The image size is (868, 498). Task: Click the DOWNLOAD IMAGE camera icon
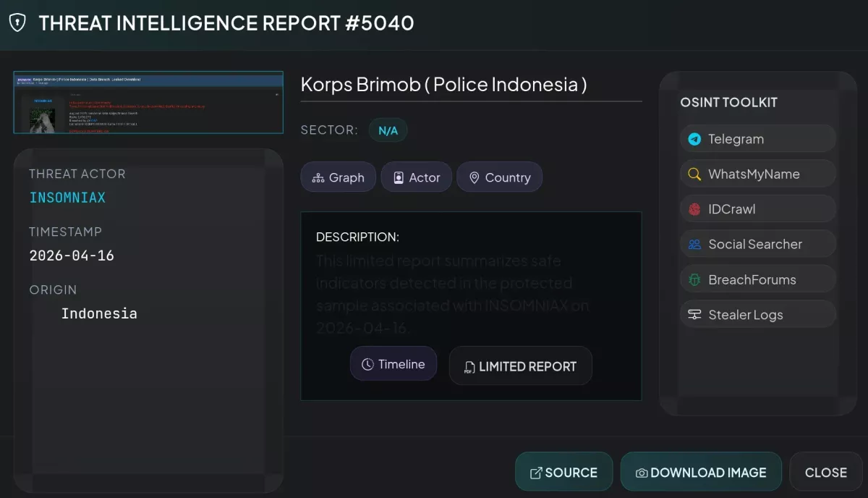[x=642, y=473]
